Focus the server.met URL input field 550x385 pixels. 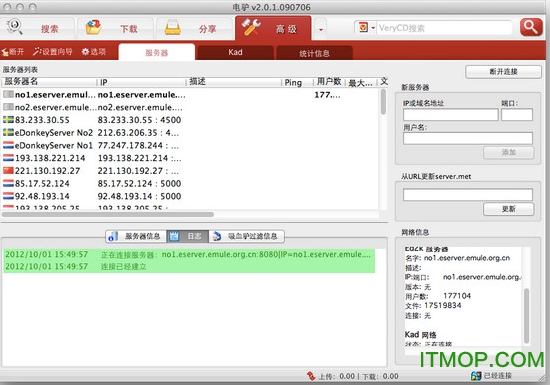pyautogui.click(x=468, y=195)
